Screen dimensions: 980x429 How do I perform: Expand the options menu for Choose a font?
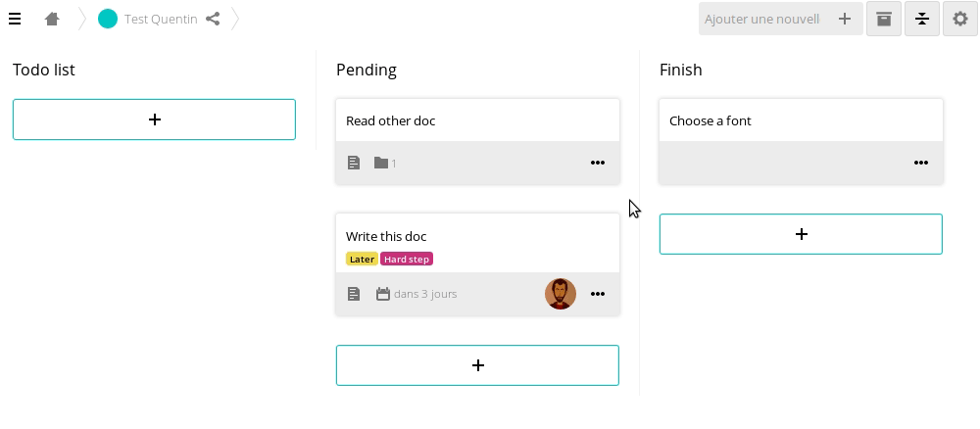point(921,163)
